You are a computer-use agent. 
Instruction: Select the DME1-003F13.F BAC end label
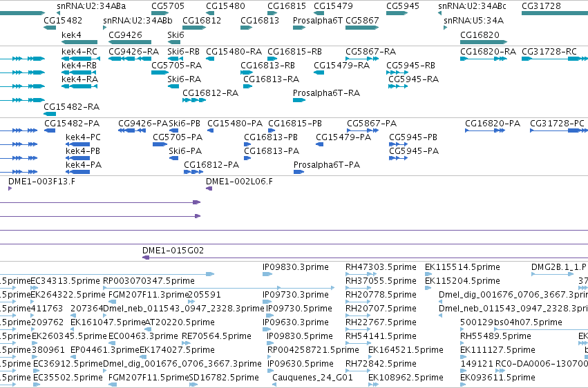tap(41, 182)
